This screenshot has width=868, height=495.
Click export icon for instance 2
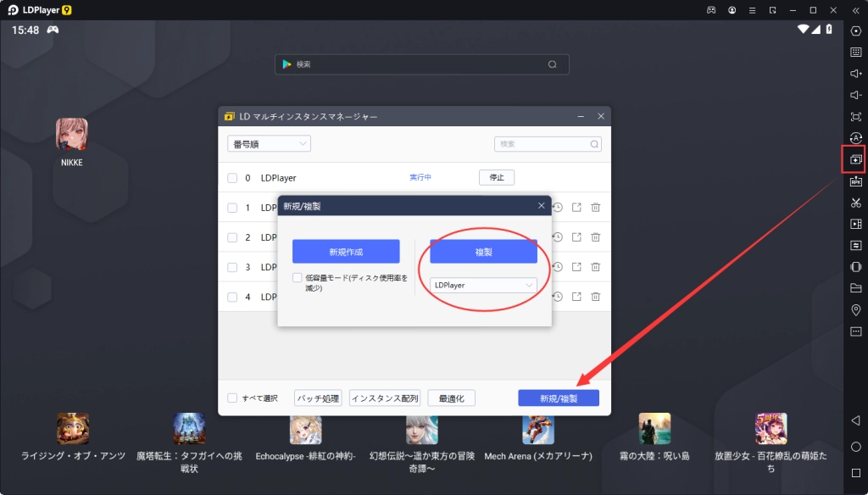click(576, 237)
